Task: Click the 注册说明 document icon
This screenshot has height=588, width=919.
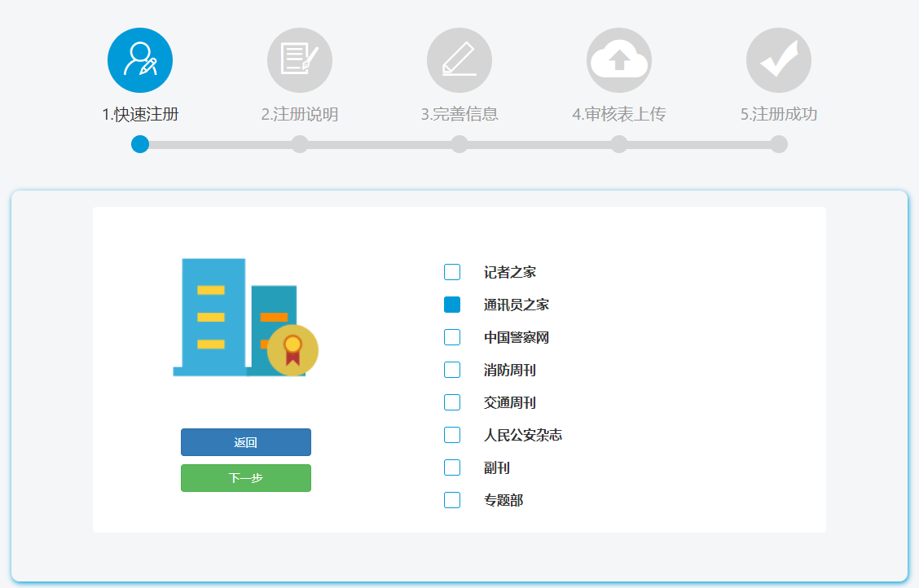Action: click(x=300, y=60)
